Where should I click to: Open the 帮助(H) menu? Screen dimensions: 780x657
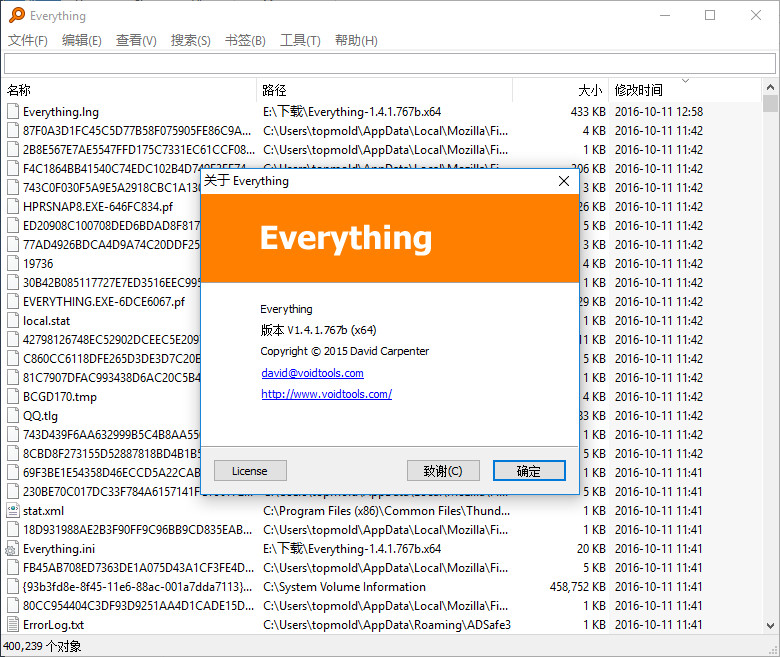pyautogui.click(x=356, y=40)
